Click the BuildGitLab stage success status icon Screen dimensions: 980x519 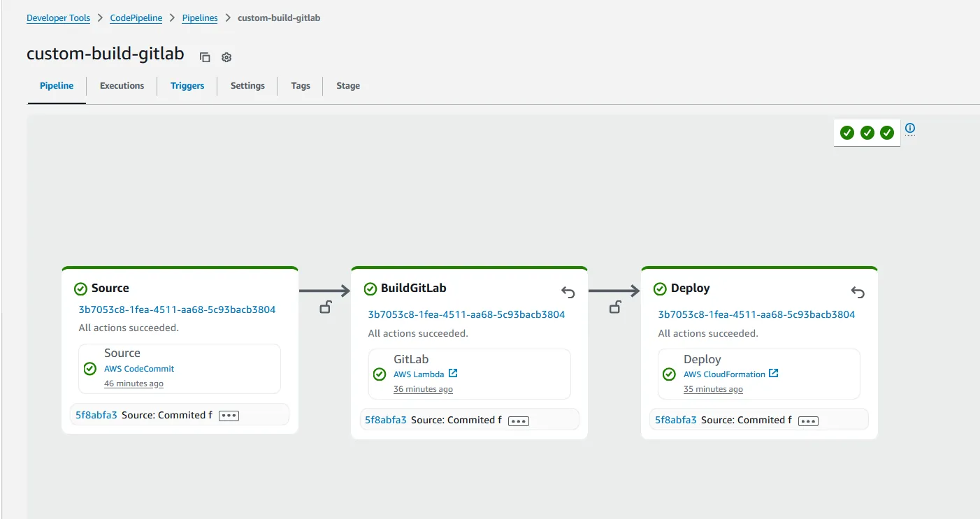[x=370, y=288]
